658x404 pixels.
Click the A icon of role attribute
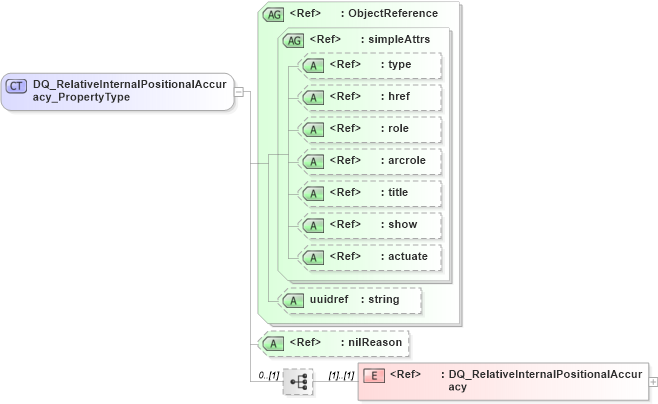[313, 130]
